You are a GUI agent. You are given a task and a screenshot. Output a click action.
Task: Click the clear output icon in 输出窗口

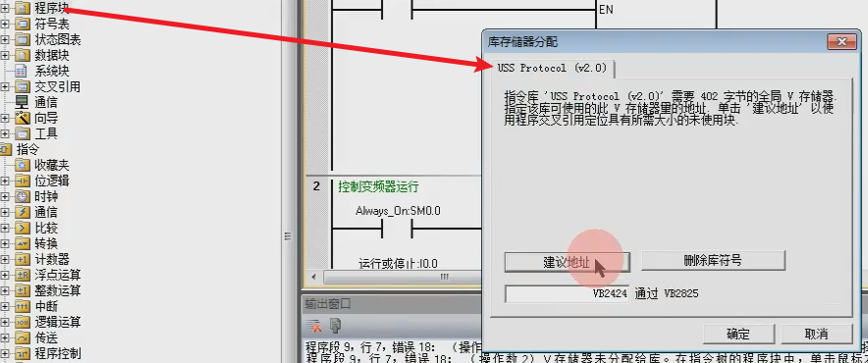point(314,326)
